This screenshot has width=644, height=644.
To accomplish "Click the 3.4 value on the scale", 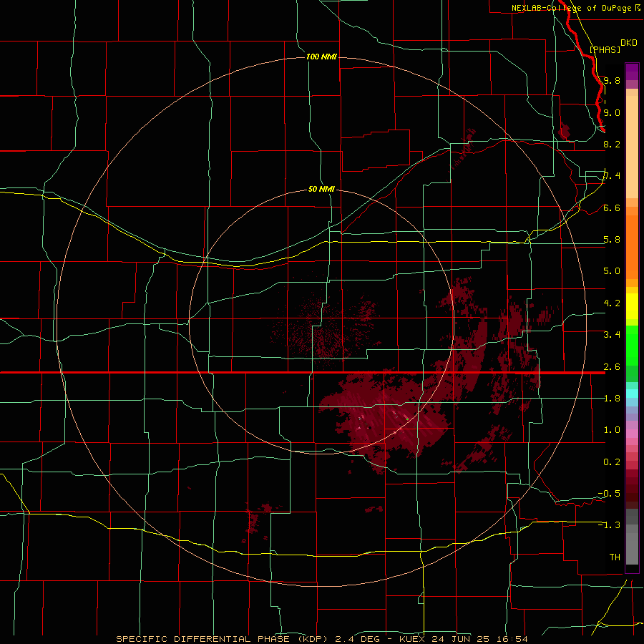I will (612, 335).
